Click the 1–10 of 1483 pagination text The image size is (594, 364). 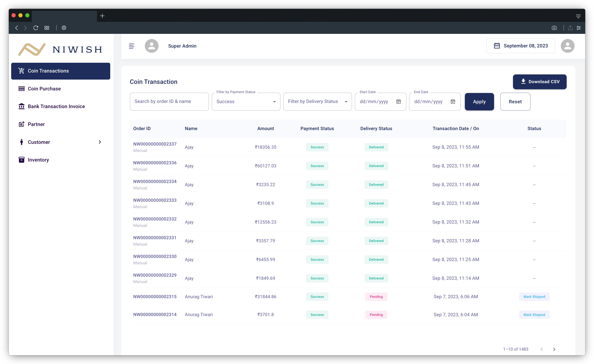pos(515,349)
